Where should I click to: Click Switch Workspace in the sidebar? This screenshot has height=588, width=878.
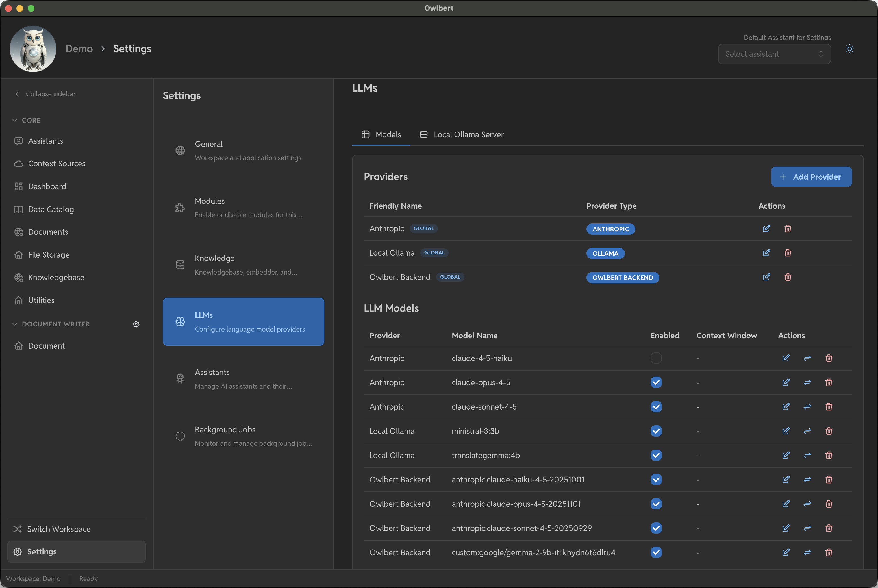point(58,529)
